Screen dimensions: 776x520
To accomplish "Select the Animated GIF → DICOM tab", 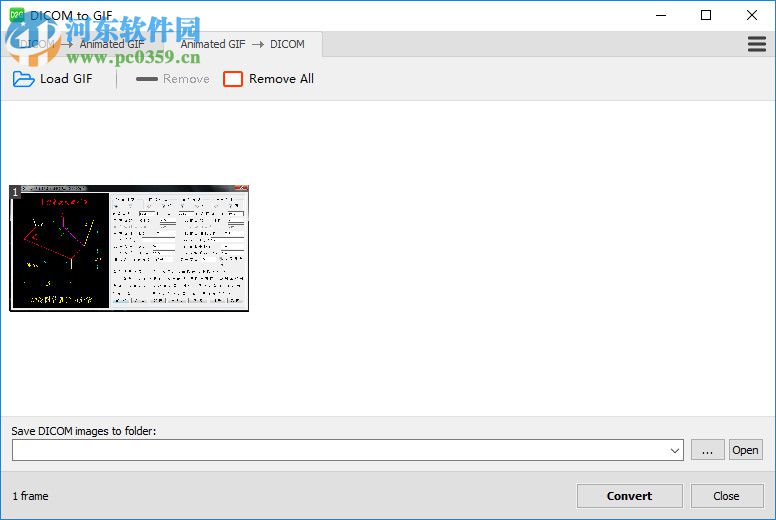I will pos(242,45).
